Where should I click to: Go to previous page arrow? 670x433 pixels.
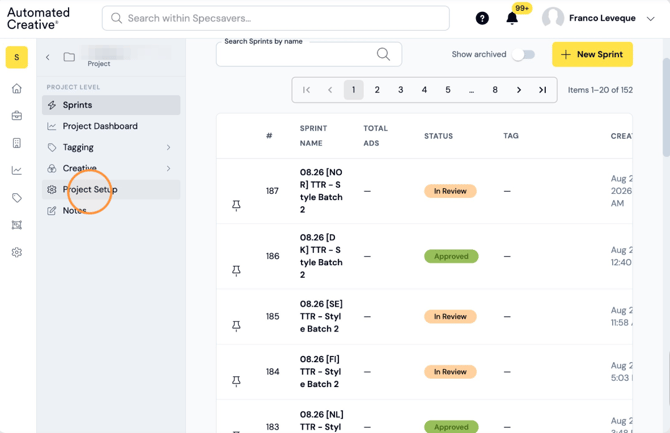click(x=330, y=90)
